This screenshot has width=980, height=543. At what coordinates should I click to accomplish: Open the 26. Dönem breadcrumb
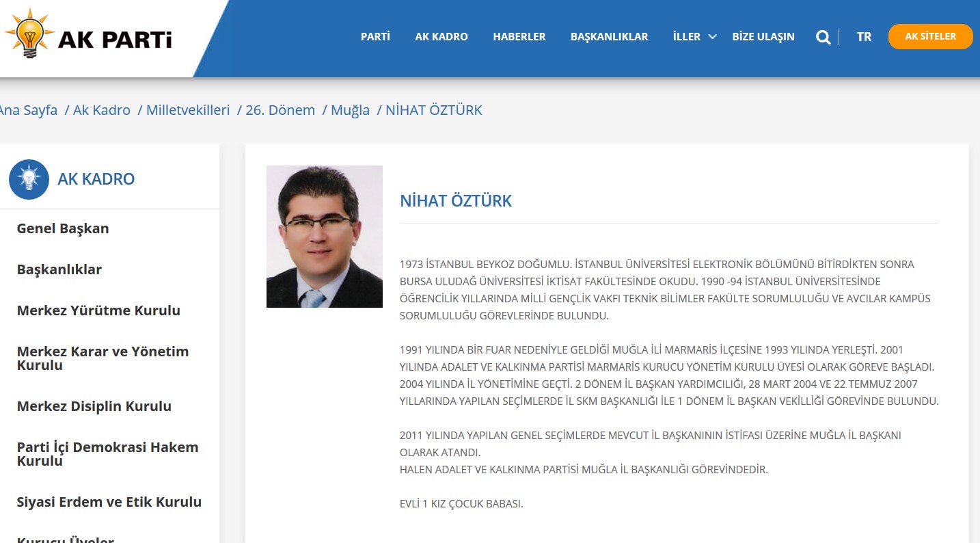tap(280, 110)
